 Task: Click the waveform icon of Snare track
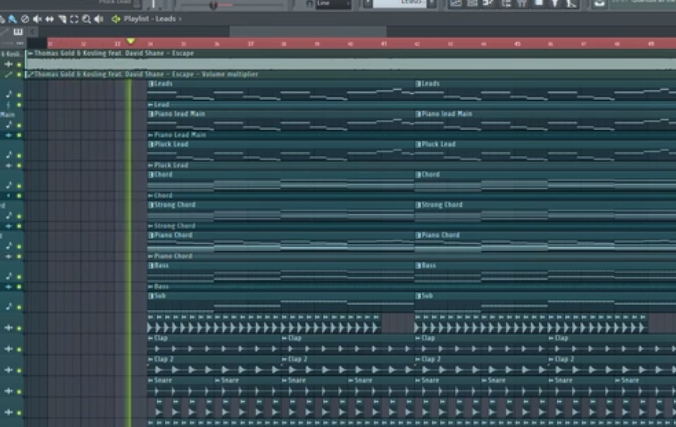click(8, 391)
